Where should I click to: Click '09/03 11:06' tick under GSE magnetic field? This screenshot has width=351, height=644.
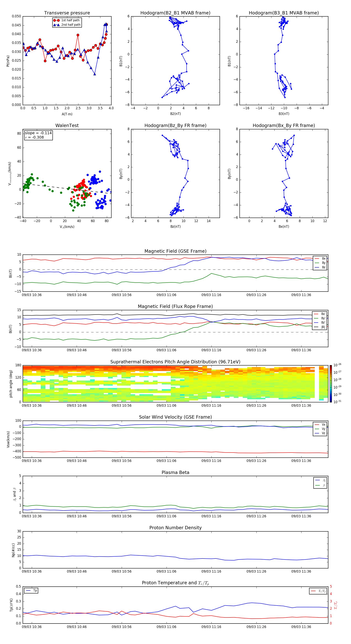coord(166,295)
